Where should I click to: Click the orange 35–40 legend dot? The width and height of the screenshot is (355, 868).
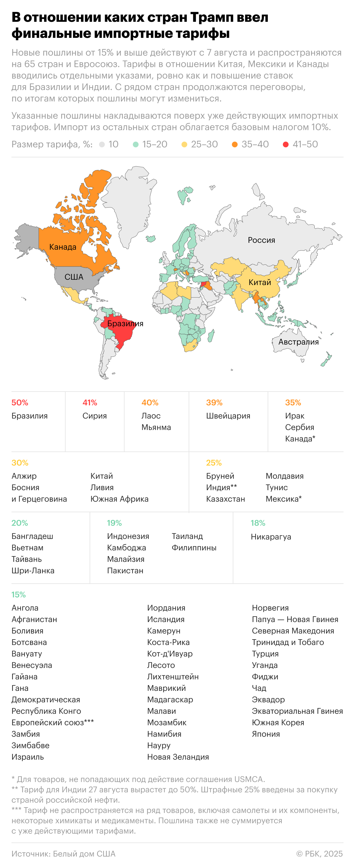click(x=234, y=144)
